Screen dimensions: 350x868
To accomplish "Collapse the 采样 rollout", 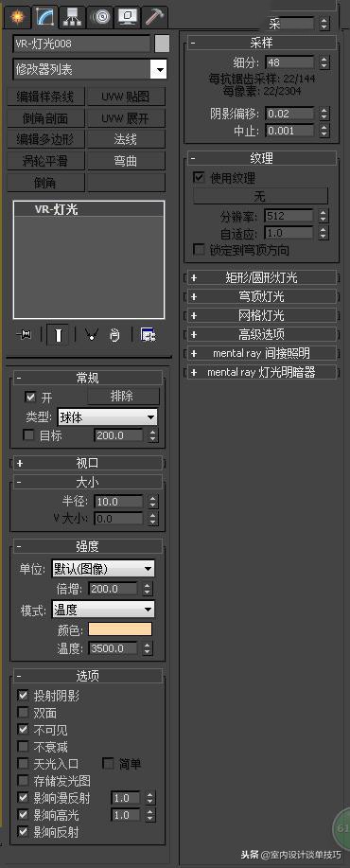I will pyautogui.click(x=261, y=43).
